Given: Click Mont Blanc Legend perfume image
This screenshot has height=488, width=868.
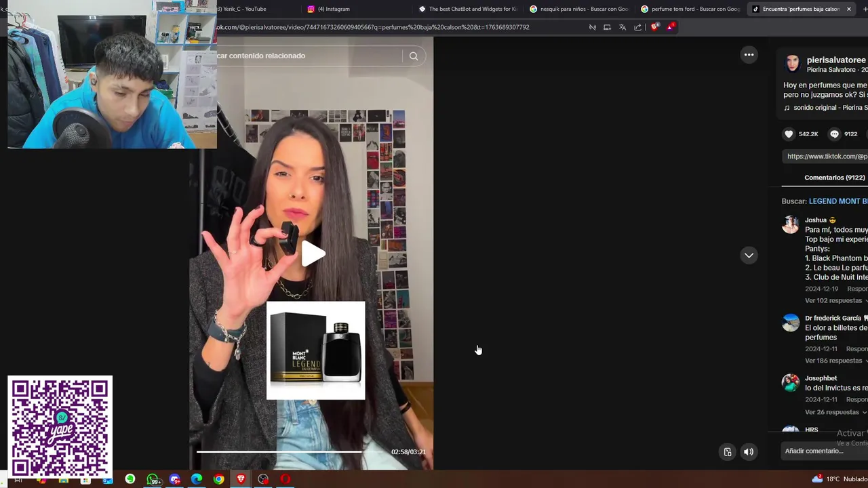Looking at the screenshot, I should pos(315,350).
